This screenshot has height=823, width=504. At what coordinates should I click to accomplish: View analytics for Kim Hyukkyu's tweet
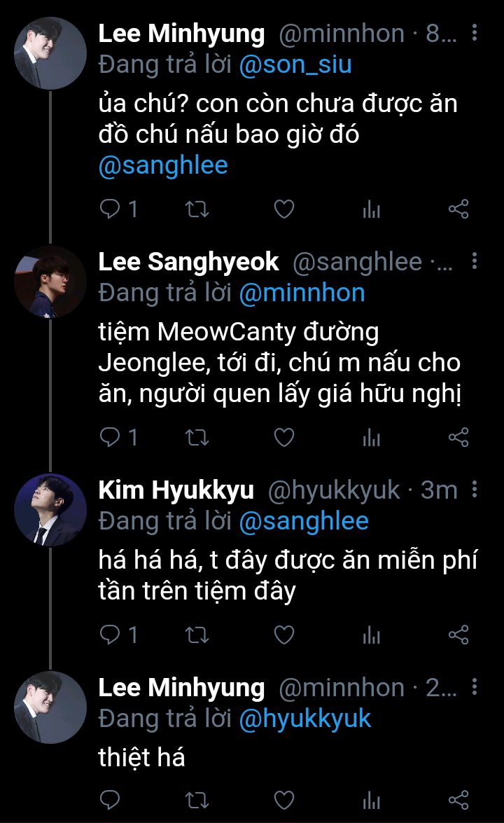coord(371,635)
